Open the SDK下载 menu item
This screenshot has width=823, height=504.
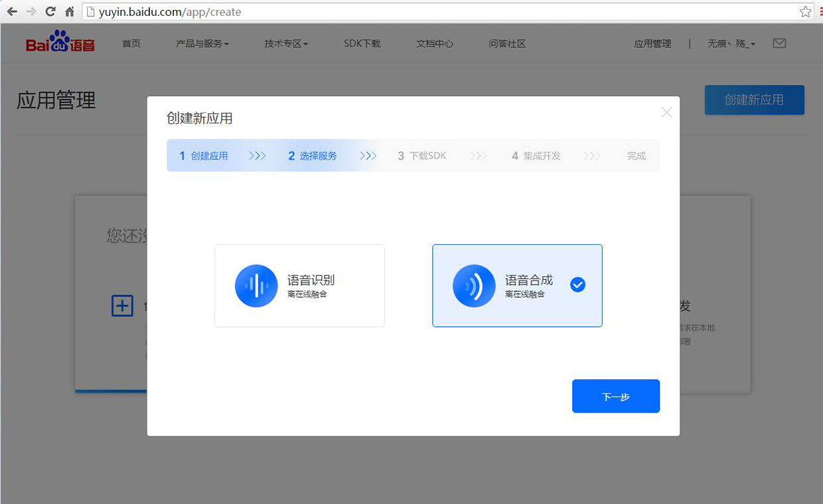(362, 44)
